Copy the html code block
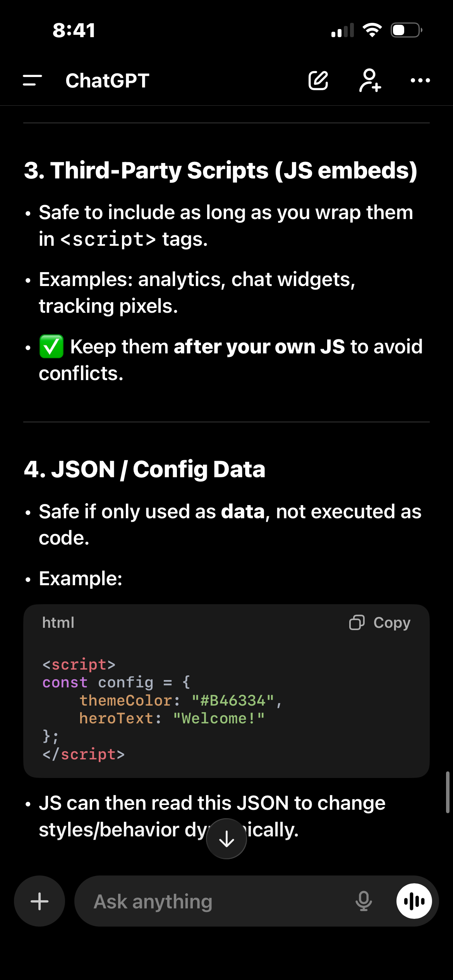453x980 pixels. point(391,623)
